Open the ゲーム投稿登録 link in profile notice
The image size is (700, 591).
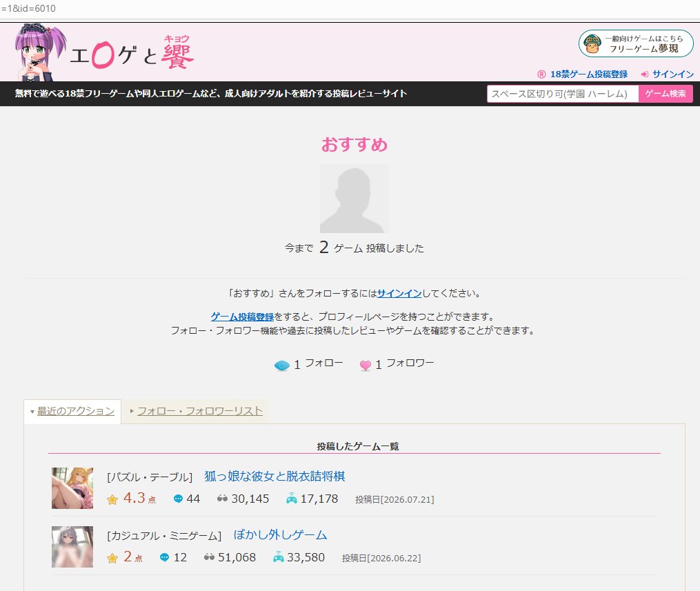pos(242,317)
